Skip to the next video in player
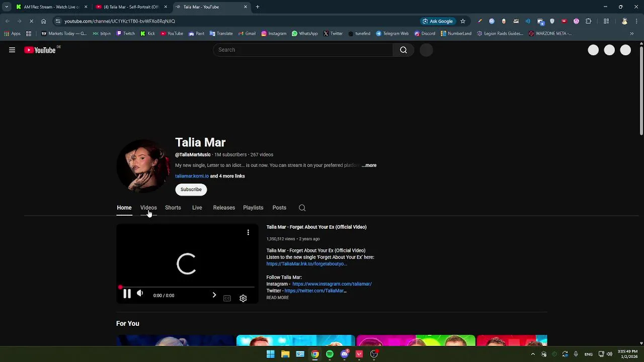 coord(214,295)
